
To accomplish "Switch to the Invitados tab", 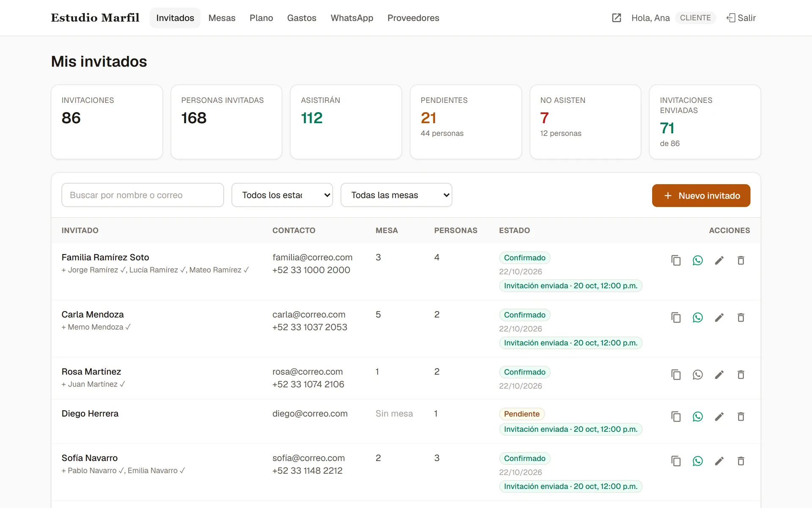I will (175, 18).
